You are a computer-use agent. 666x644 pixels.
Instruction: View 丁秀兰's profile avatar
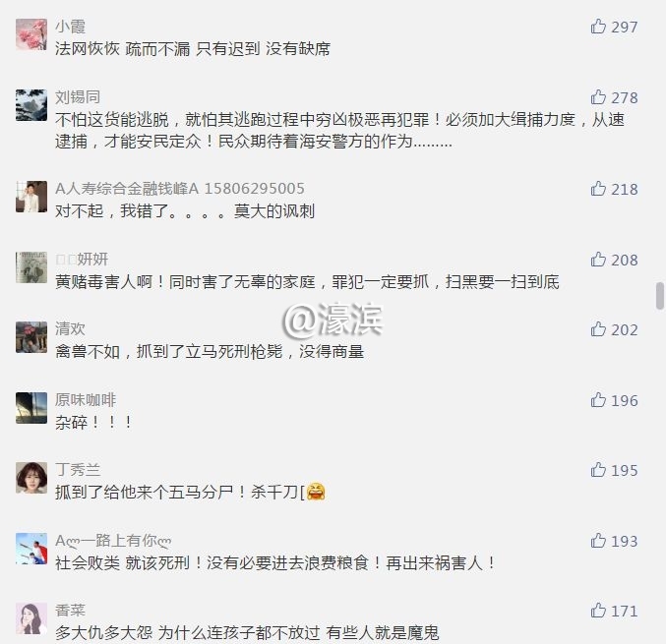click(x=31, y=478)
